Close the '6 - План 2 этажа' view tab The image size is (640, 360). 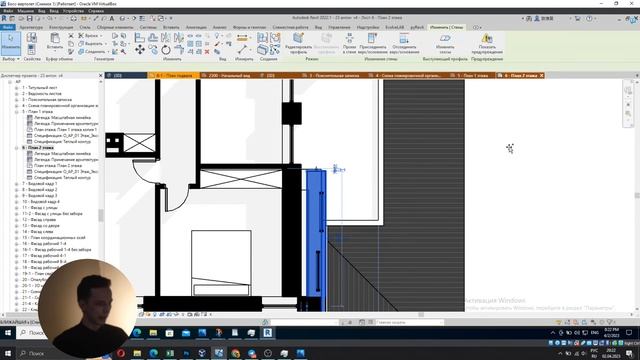coord(542,76)
